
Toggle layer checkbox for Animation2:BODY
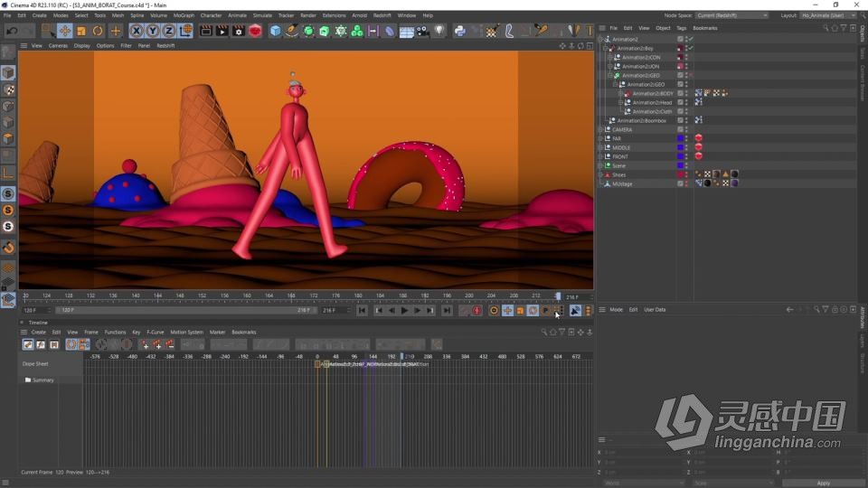point(680,93)
